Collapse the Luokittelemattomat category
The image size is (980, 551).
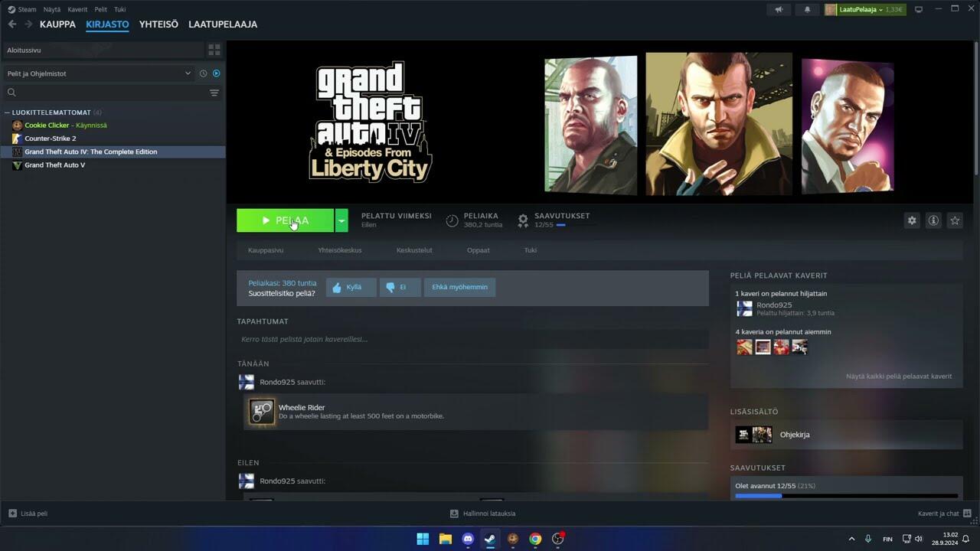[x=8, y=112]
